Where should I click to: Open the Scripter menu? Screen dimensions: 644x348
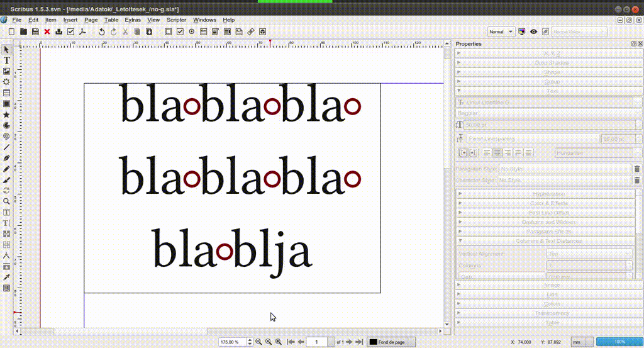(176, 20)
